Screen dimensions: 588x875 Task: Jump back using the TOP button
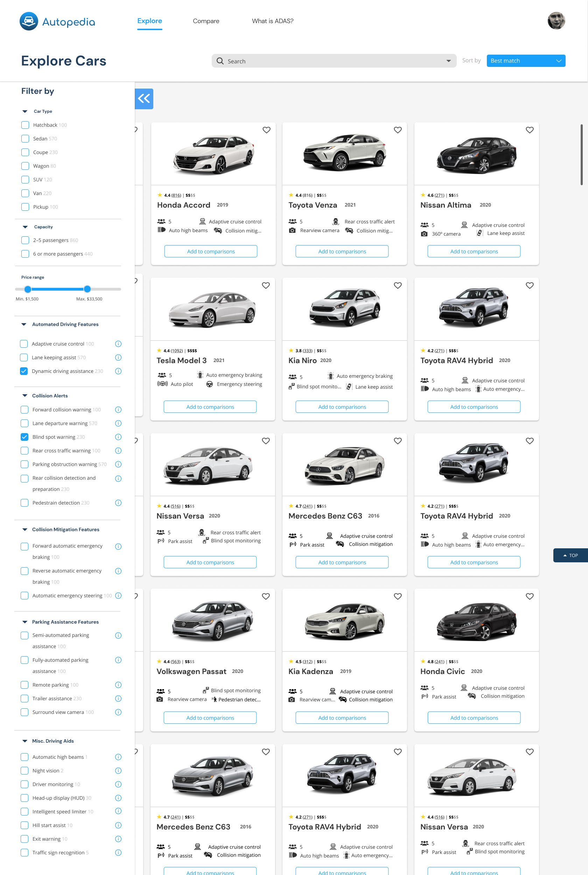click(x=570, y=555)
